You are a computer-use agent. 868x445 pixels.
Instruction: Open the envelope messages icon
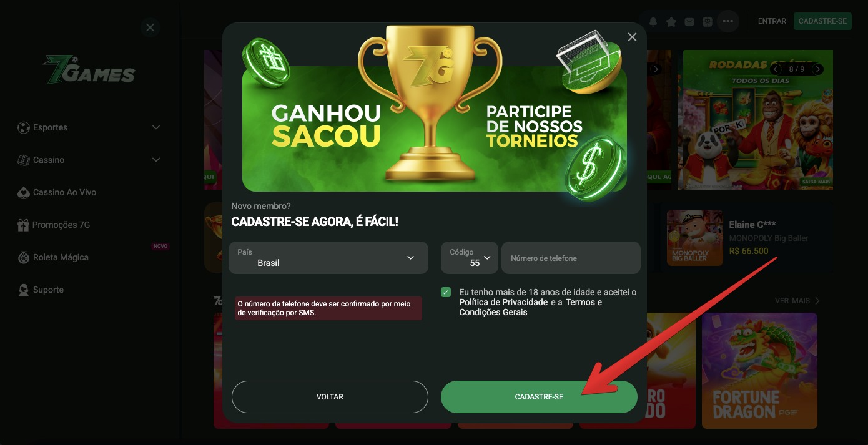point(689,22)
